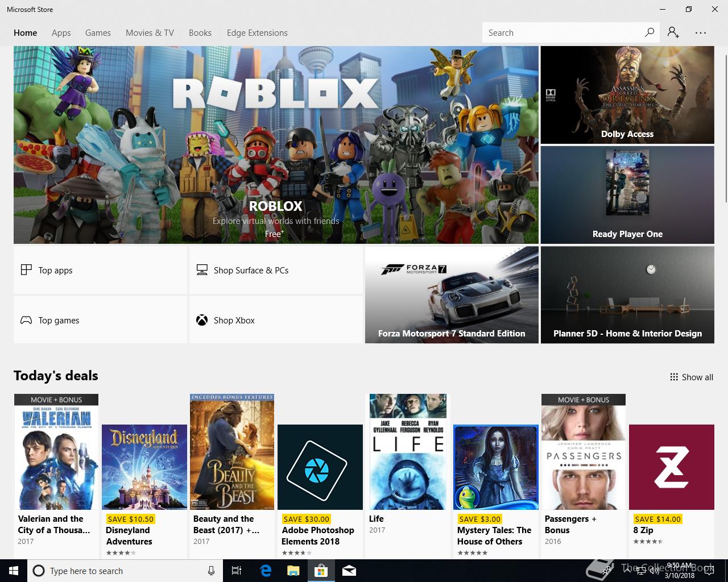Click the Top apps tile
Image resolution: width=728 pixels, height=582 pixels.
100,270
